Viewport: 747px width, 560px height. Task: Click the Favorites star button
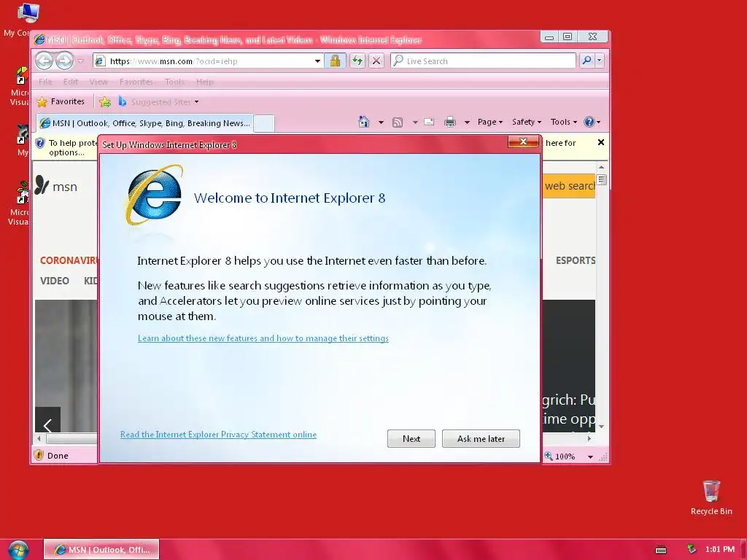click(61, 101)
